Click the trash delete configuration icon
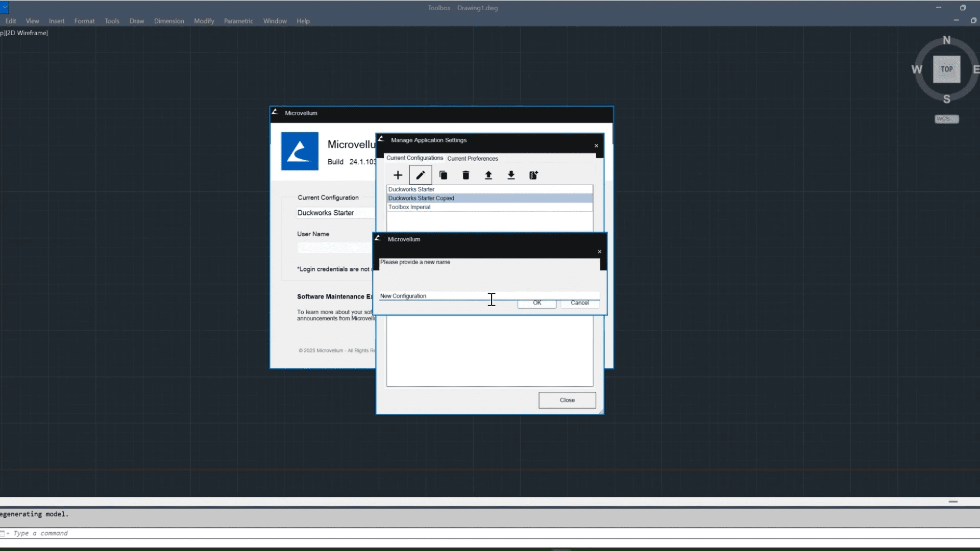This screenshot has width=980, height=551. coord(465,175)
